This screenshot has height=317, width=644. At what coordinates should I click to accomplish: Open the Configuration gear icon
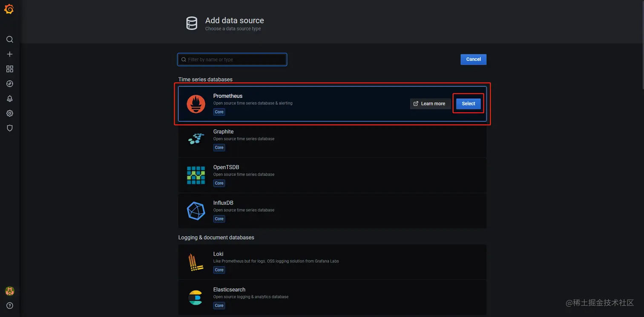point(10,113)
